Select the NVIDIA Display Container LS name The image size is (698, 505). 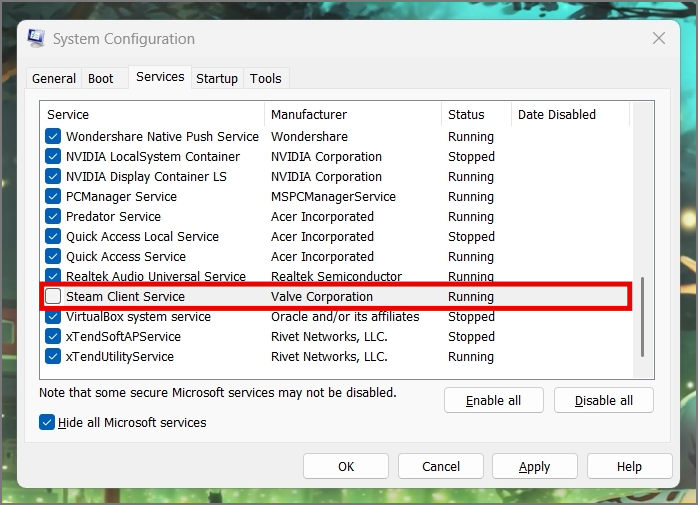[146, 177]
